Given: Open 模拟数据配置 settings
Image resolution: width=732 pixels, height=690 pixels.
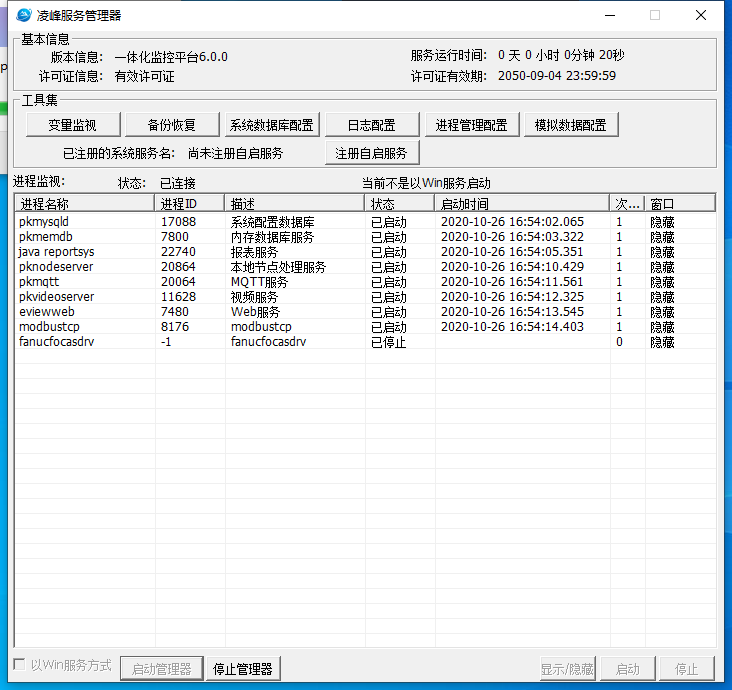Looking at the screenshot, I should pos(571,125).
